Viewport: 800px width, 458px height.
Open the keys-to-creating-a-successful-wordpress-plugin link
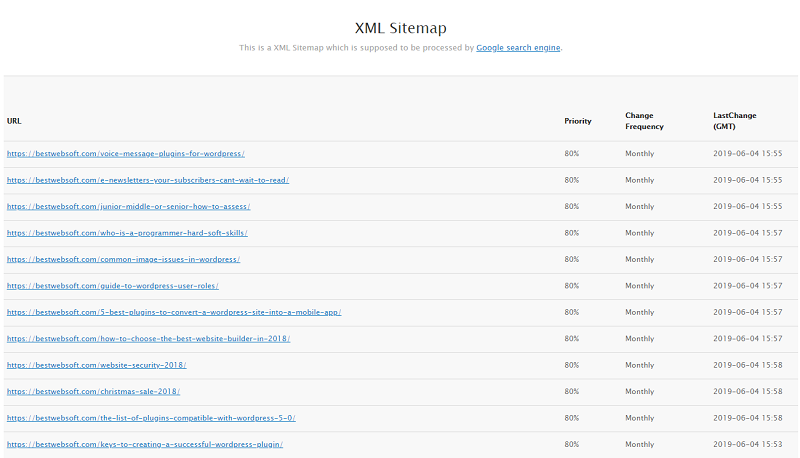[x=145, y=445]
